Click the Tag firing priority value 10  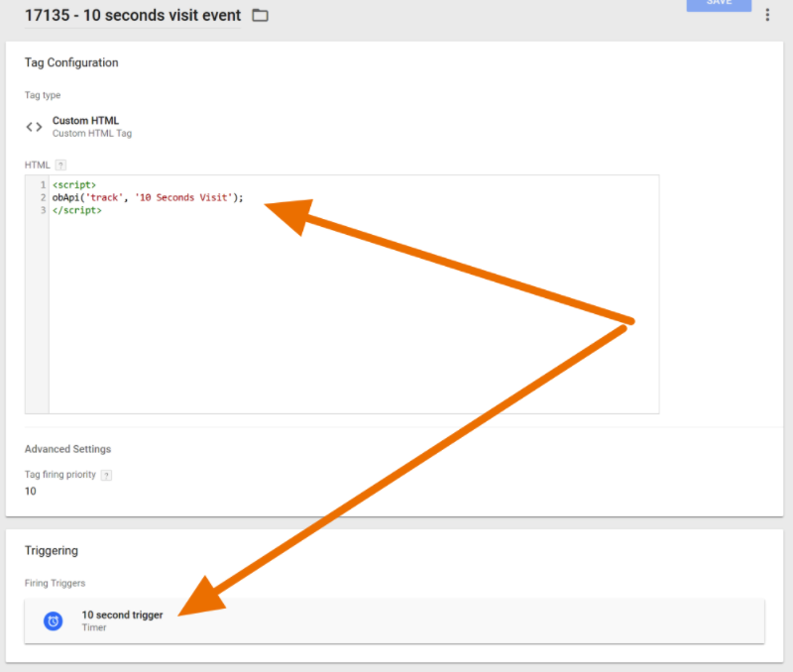31,492
